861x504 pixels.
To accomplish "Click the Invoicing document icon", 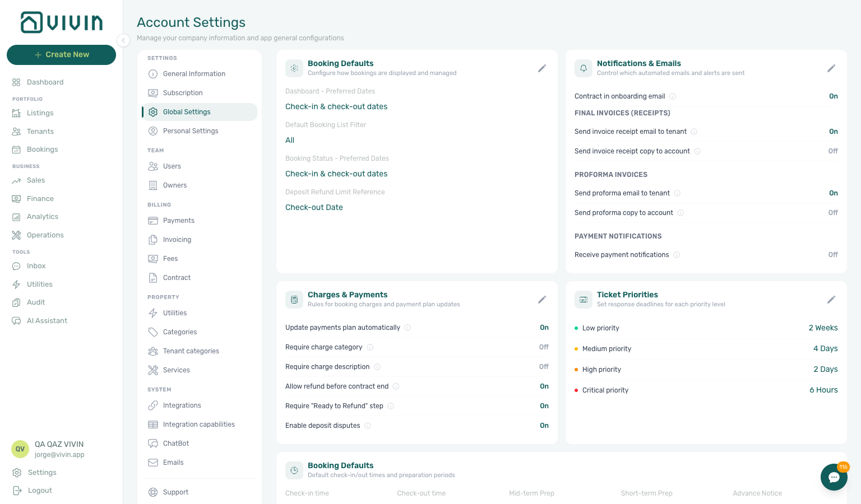I will pyautogui.click(x=153, y=240).
